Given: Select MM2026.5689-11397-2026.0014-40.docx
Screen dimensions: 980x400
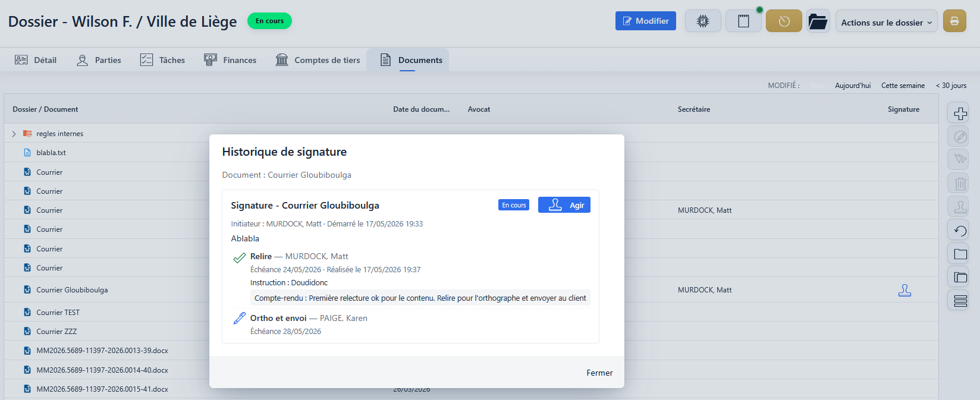Looking at the screenshot, I should 102,370.
